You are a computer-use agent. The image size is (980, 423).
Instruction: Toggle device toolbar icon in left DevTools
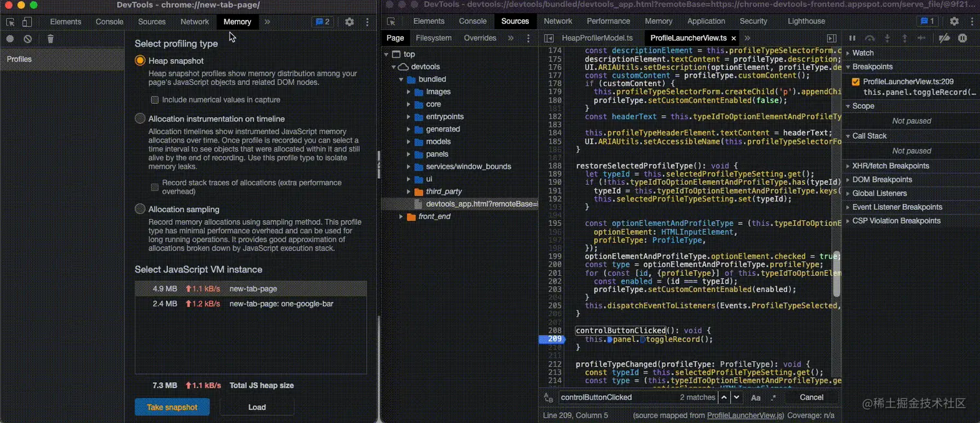pos(27,21)
